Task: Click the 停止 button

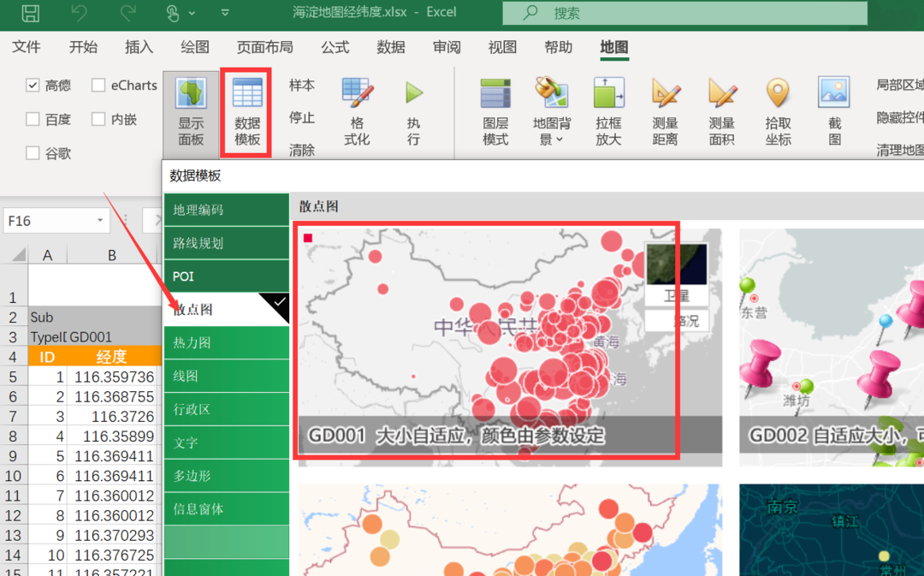Action: point(302,118)
